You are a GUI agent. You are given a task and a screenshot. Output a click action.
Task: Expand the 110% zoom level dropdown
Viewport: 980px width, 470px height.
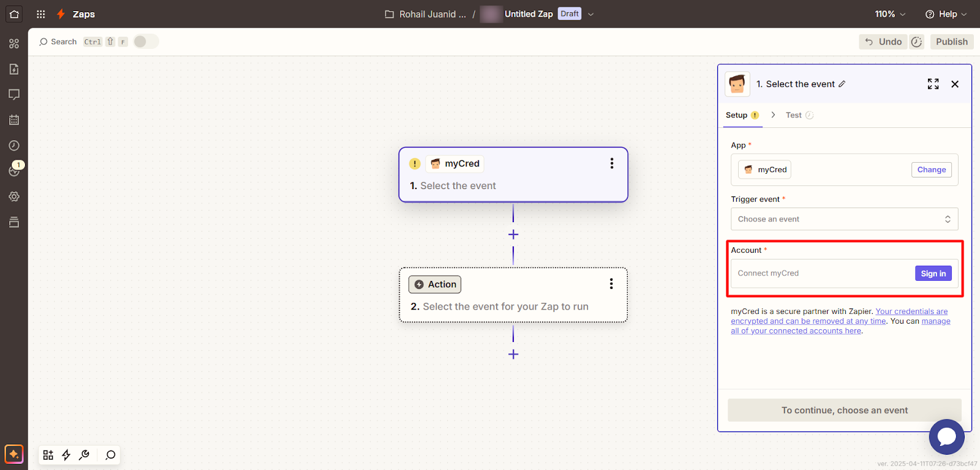[890, 14]
